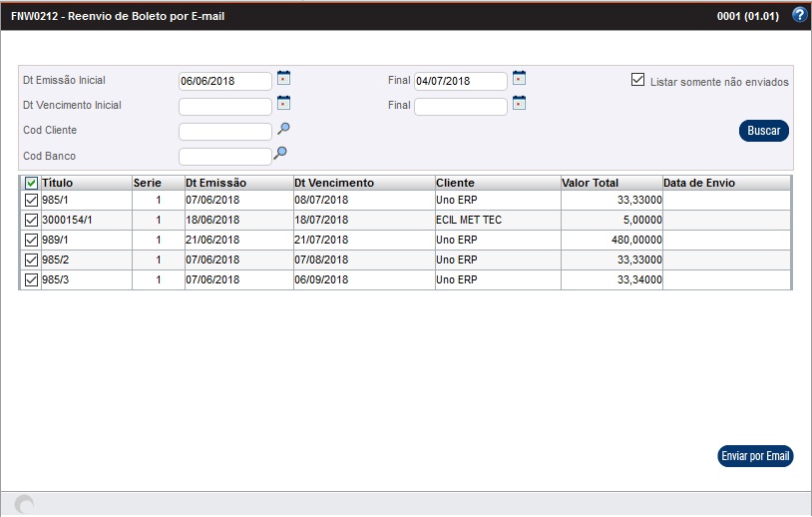The image size is (812, 517).
Task: Click the Enviar por Email button
Action: (755, 456)
